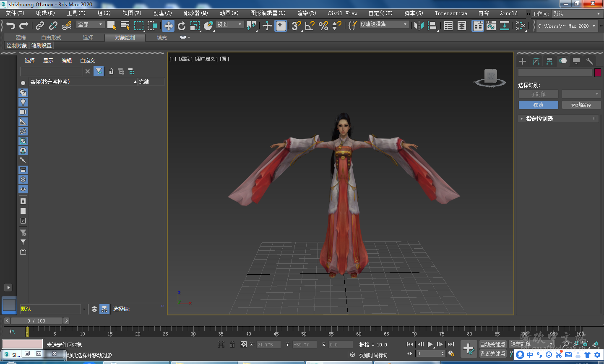Toggle the 3D Snaps button
The image size is (604, 364).
[x=297, y=26]
